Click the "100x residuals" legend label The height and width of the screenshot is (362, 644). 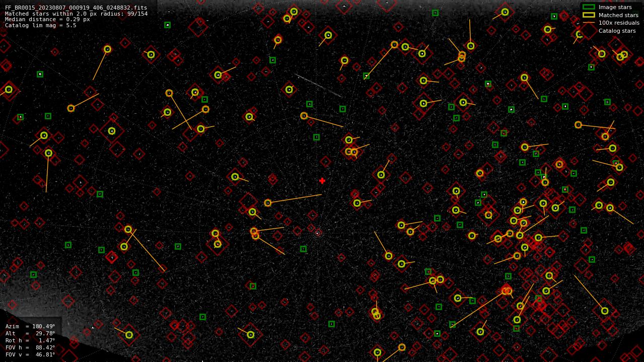coord(619,23)
